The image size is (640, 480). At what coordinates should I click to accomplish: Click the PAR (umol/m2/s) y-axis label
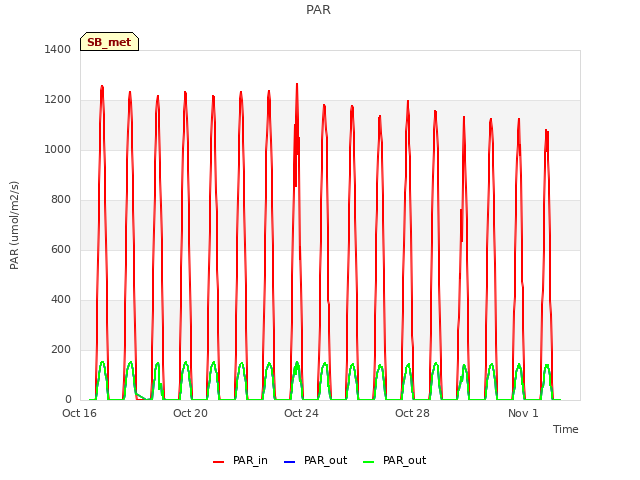(x=14, y=225)
